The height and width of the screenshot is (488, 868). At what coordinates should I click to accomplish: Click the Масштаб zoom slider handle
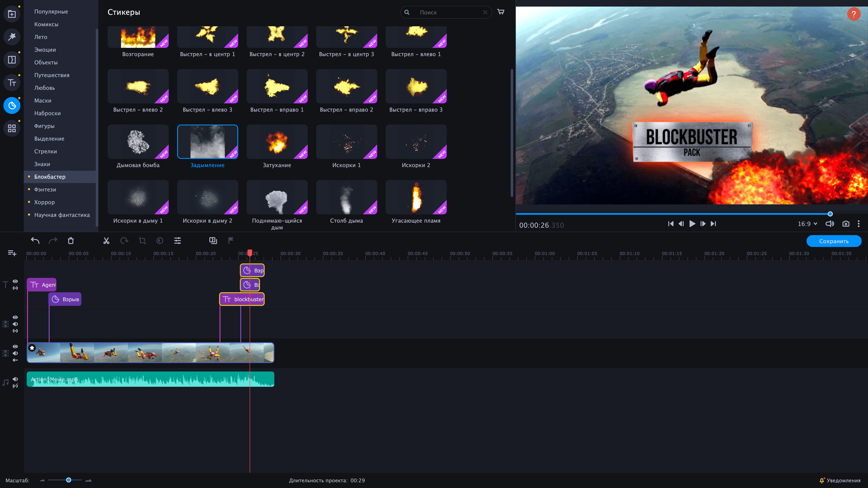68,480
